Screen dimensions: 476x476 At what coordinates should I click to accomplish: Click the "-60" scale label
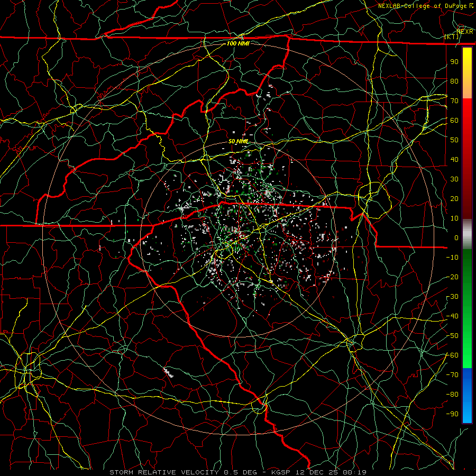click(452, 355)
